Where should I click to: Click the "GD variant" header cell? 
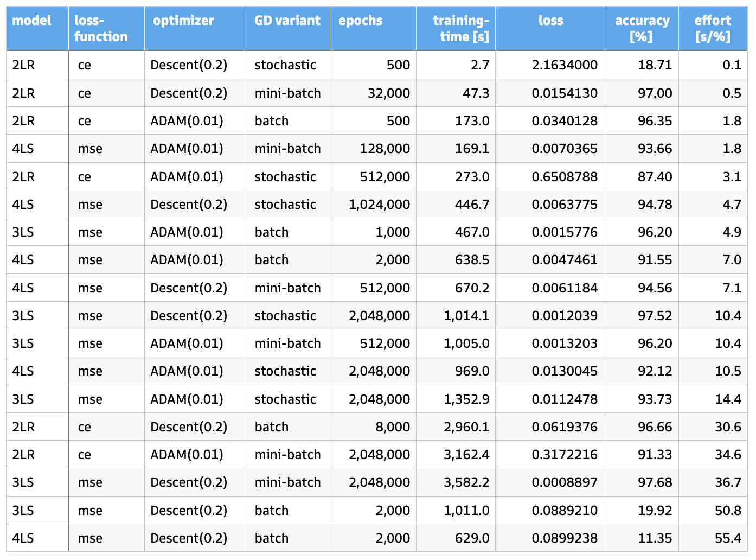(287, 21)
